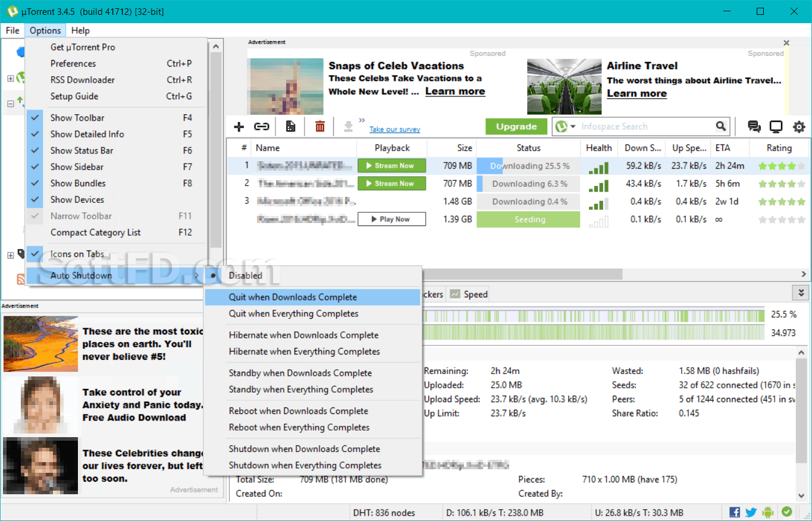Choose Preferences from the Options menu
Screen dimensions: 812x521
tap(116, 64)
